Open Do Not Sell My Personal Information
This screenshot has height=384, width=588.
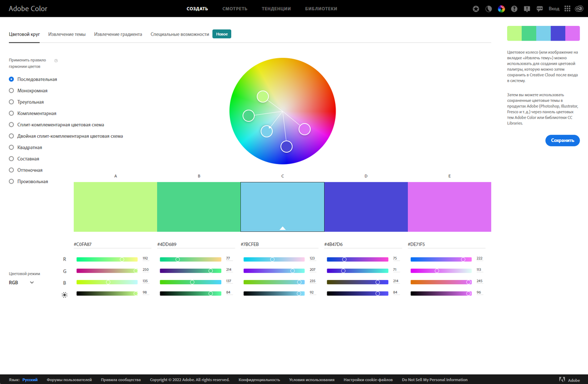click(x=435, y=380)
